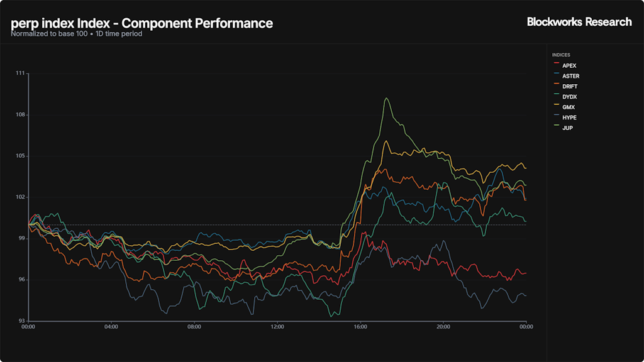Click the GMX legend label
Image resolution: width=644 pixels, height=362 pixels.
pos(568,107)
